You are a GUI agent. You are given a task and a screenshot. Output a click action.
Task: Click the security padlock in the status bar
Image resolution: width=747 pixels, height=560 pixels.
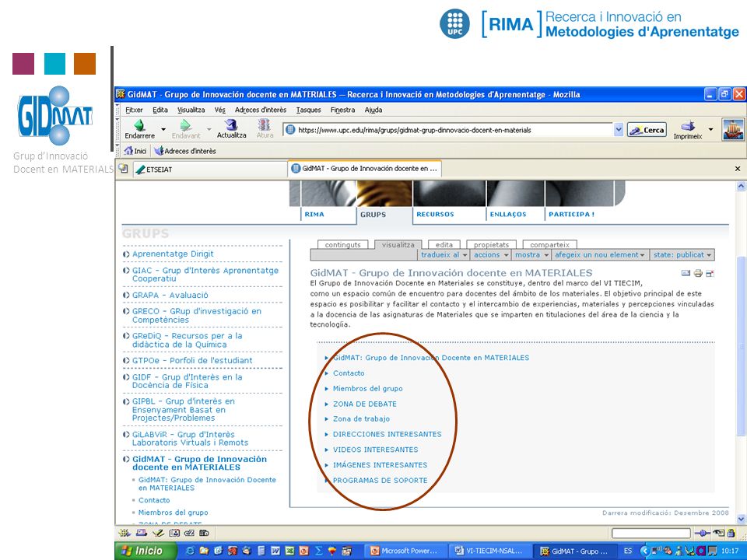(731, 534)
